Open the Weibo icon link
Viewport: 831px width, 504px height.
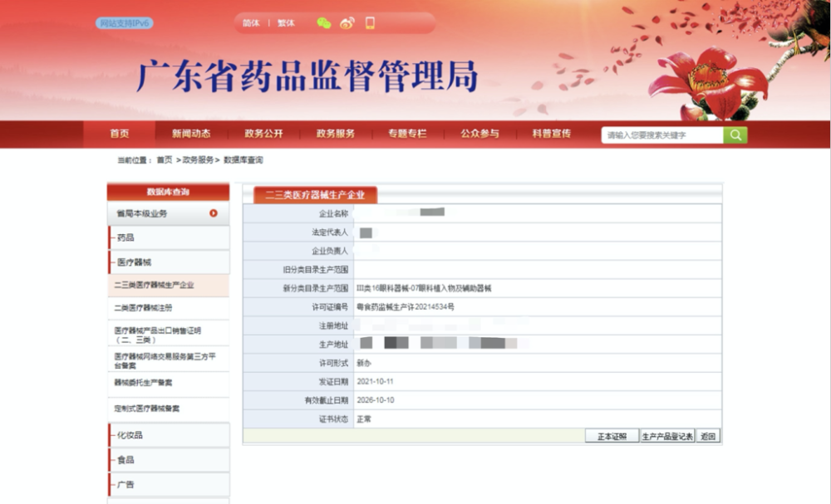click(347, 23)
